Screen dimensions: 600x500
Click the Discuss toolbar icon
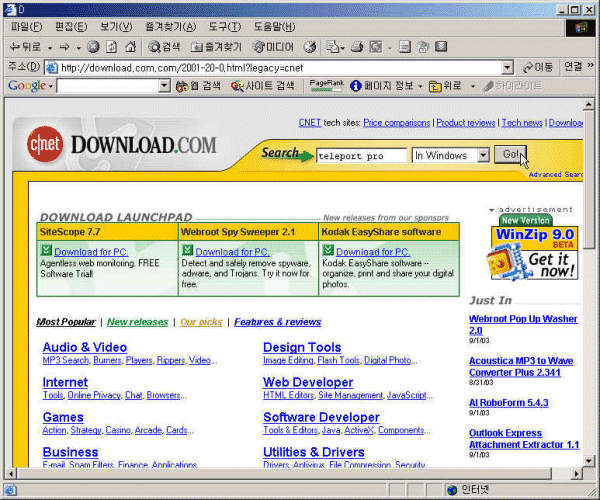pyautogui.click(x=404, y=47)
